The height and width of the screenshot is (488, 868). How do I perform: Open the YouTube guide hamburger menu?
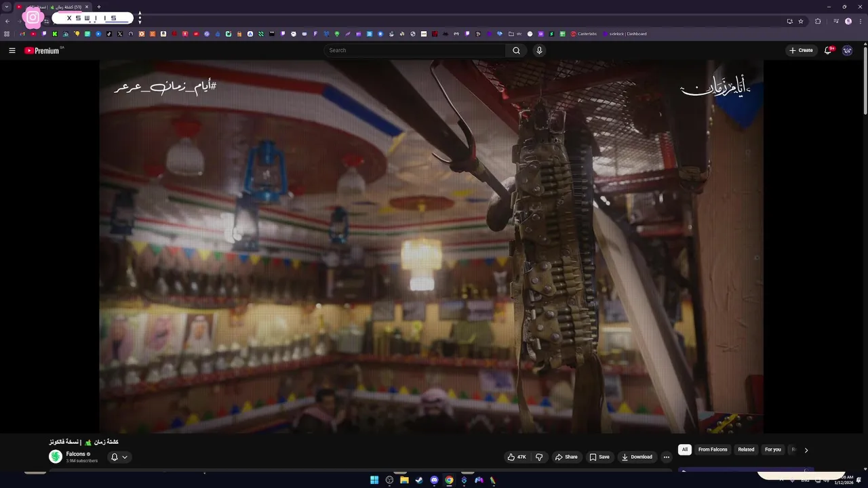click(x=12, y=50)
